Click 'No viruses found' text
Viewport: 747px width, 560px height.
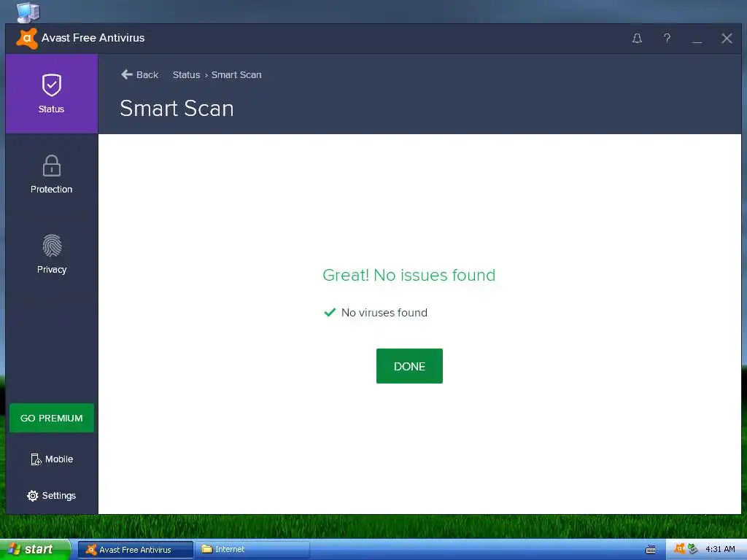[x=384, y=312]
